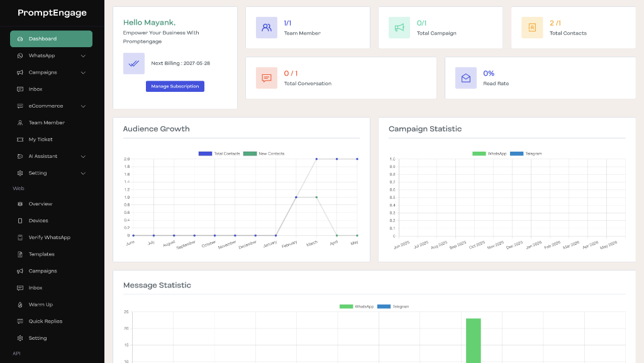This screenshot has width=644, height=363.
Task: Click Manage Subscription button
Action: (175, 86)
